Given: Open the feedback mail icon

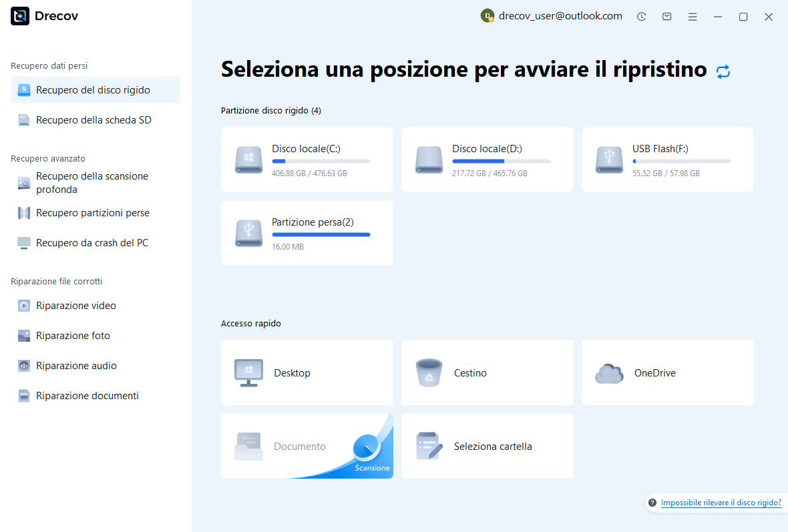Looking at the screenshot, I should coord(666,16).
